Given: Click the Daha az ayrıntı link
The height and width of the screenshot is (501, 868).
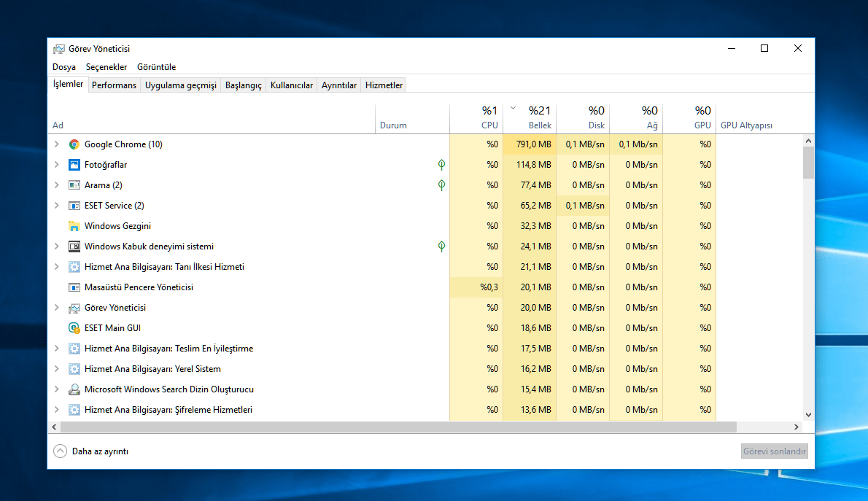Looking at the screenshot, I should click(x=100, y=451).
